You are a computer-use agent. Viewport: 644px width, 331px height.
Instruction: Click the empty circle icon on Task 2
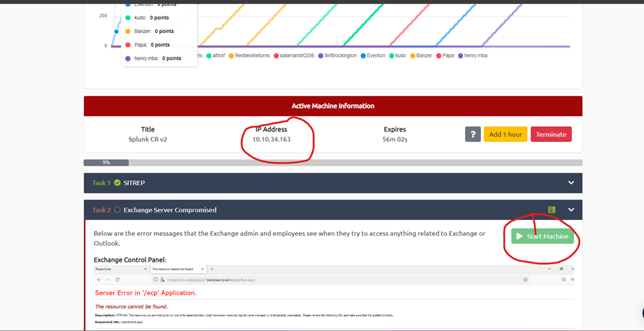(118, 210)
